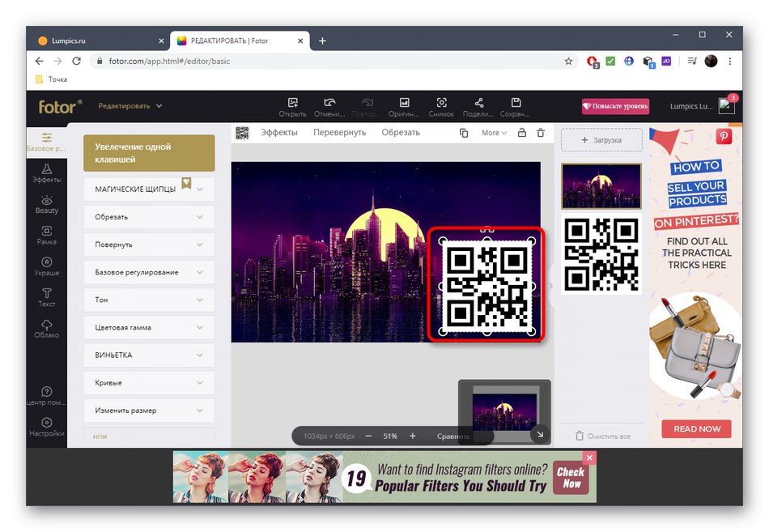Choose Перевернуть for the sticker

pos(339,133)
